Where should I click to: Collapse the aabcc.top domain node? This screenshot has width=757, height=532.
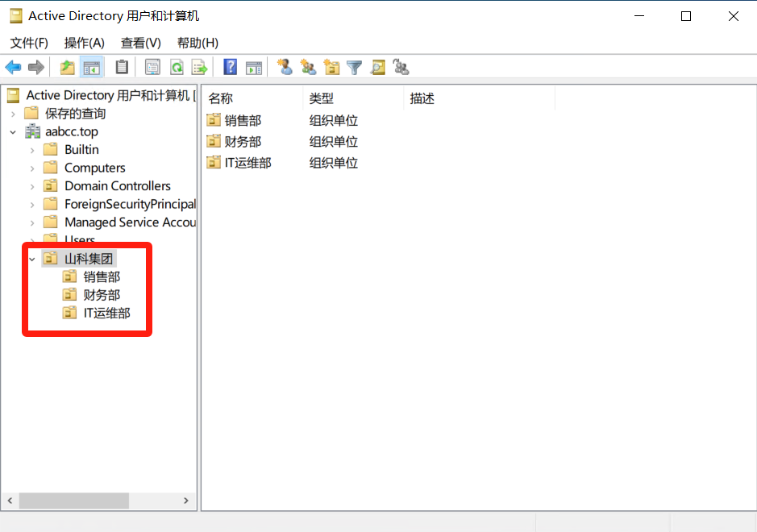[x=13, y=132]
